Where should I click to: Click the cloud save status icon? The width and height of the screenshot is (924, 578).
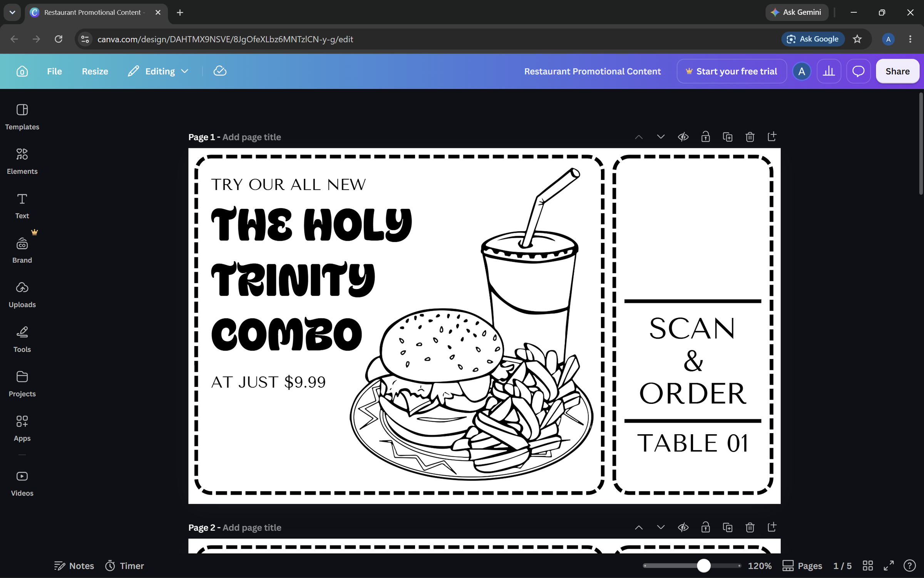pos(220,71)
